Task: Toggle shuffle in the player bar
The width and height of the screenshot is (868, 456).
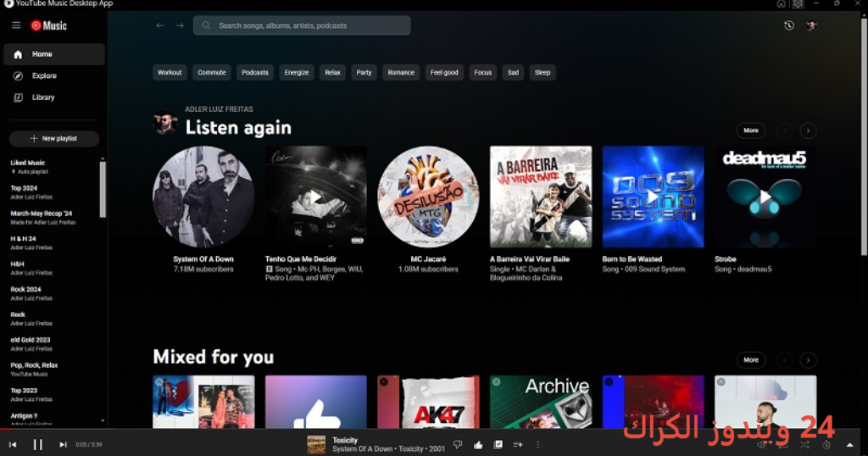Action: pos(804,444)
